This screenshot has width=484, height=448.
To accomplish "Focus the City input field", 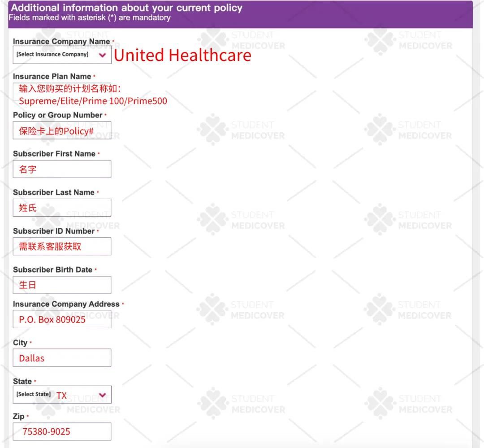I will pos(62,358).
